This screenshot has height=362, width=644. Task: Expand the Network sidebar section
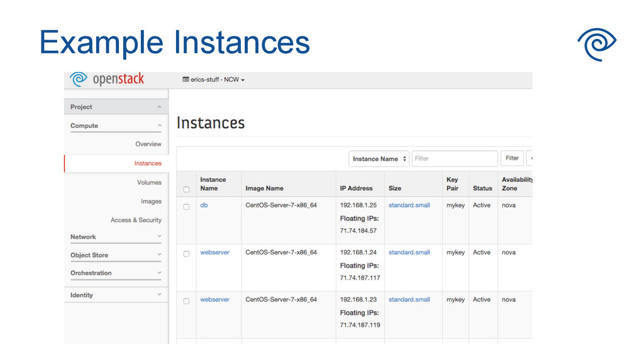tap(116, 237)
